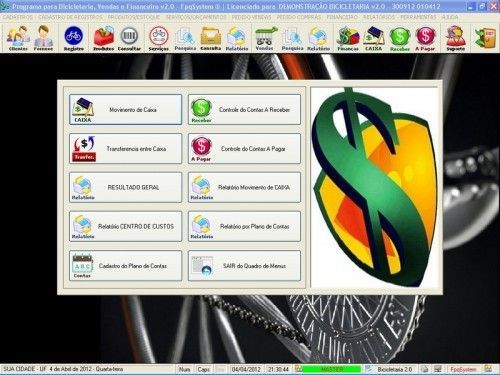Viewport: 500px width, 375px height.
Task: Click Pesquisa icon next to Serviços
Action: pyautogui.click(x=185, y=38)
